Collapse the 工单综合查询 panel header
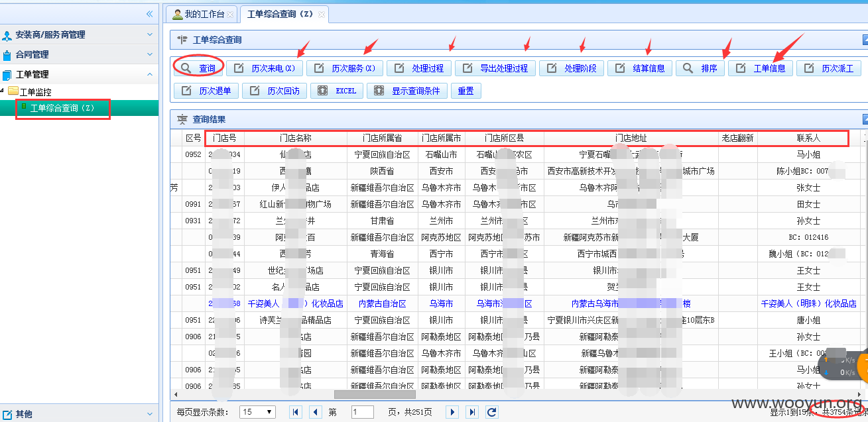868x422 pixels. point(865,40)
